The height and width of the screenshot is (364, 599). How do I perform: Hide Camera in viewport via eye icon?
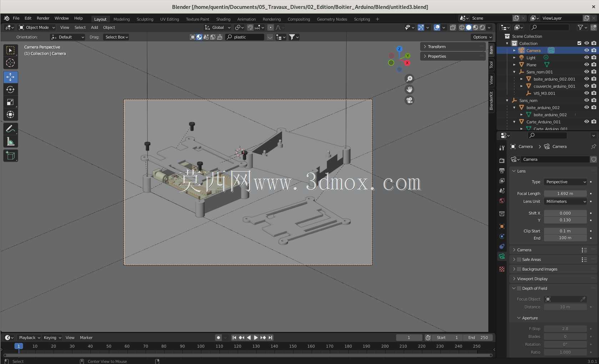587,51
